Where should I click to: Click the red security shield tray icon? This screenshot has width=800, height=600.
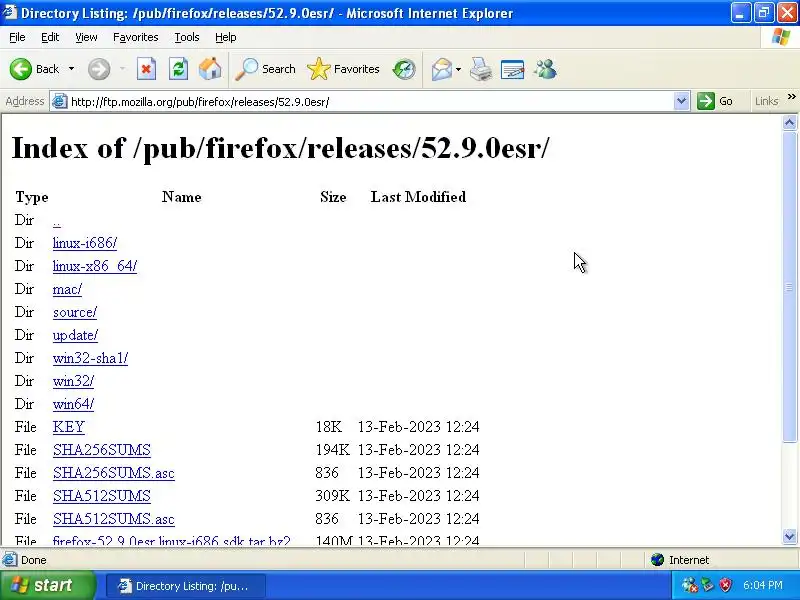coord(726,585)
